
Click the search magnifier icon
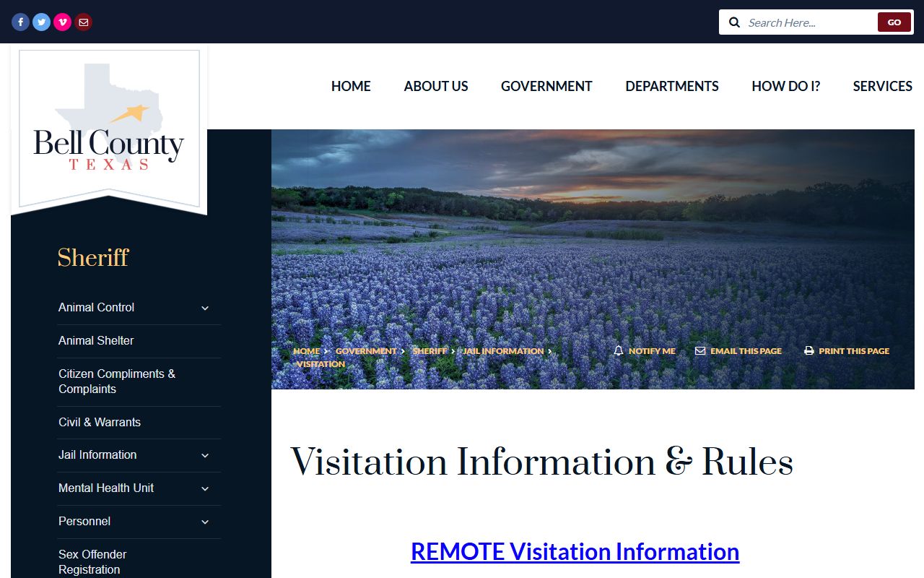click(735, 22)
